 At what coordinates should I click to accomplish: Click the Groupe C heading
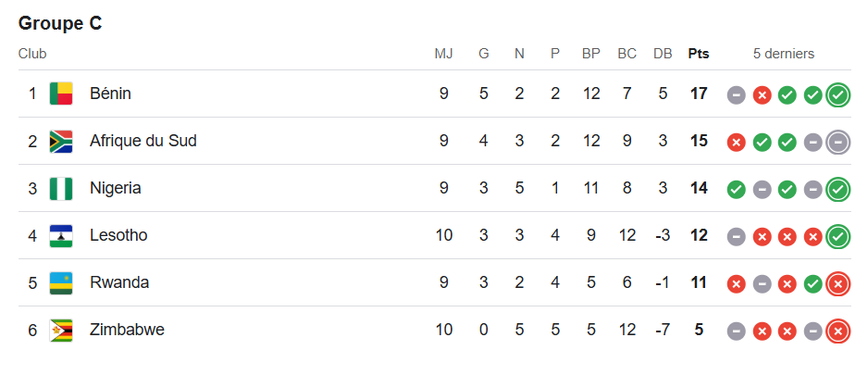60,24
